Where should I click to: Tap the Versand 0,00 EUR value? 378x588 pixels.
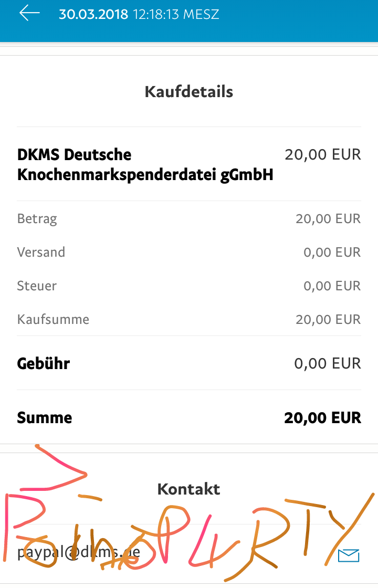click(x=332, y=253)
